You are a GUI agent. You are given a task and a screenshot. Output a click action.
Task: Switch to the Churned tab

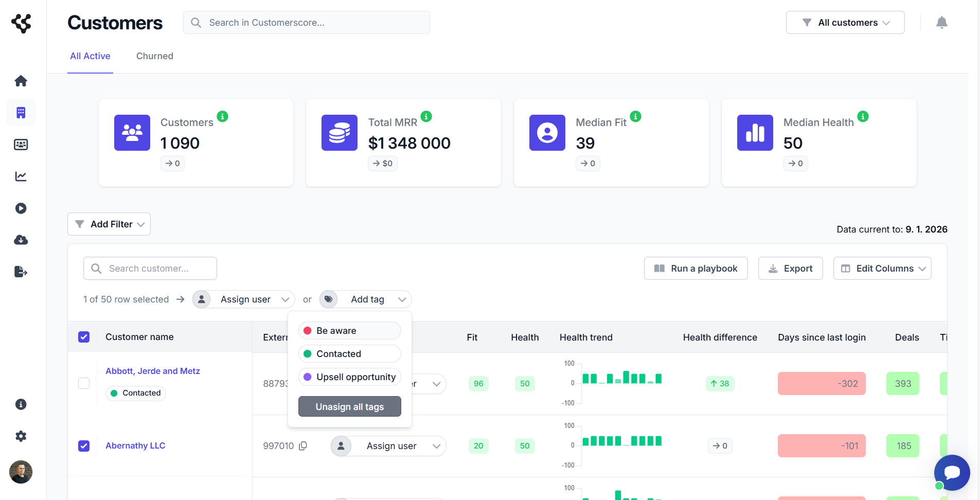[x=154, y=56]
